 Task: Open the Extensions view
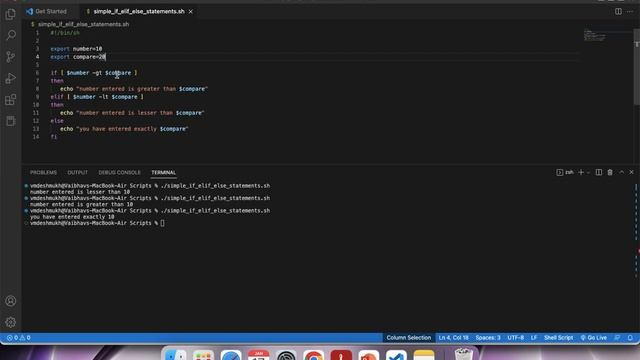[x=11, y=100]
